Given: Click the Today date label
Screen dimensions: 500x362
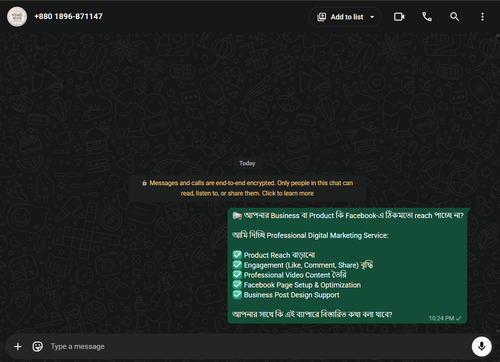Looking at the screenshot, I should (x=247, y=163).
